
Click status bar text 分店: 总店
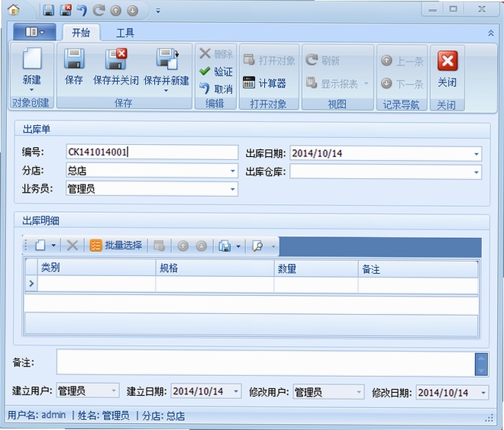pyautogui.click(x=164, y=416)
